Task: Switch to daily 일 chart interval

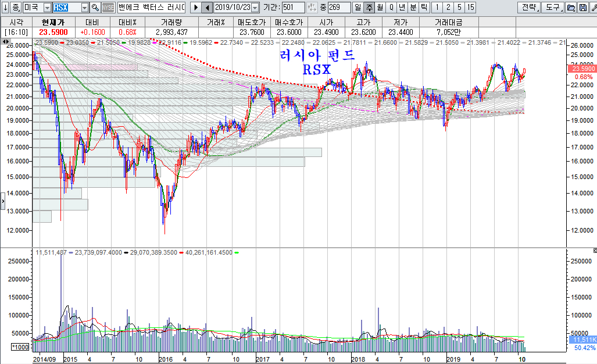Action: [x=358, y=7]
